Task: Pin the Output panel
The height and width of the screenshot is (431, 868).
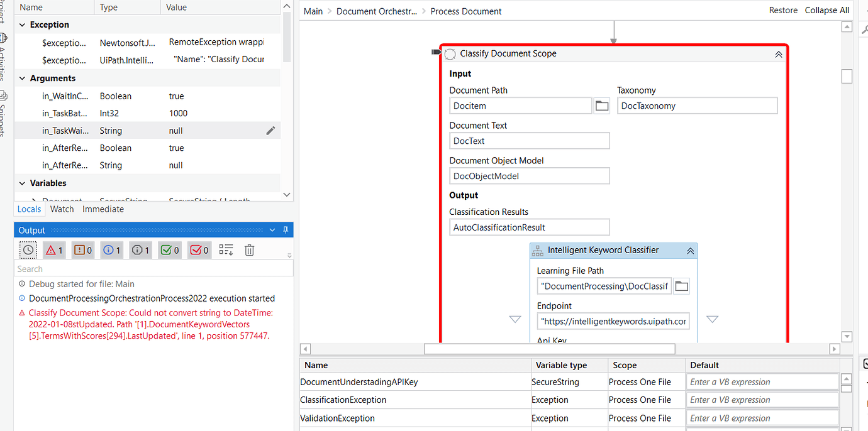Action: point(286,229)
